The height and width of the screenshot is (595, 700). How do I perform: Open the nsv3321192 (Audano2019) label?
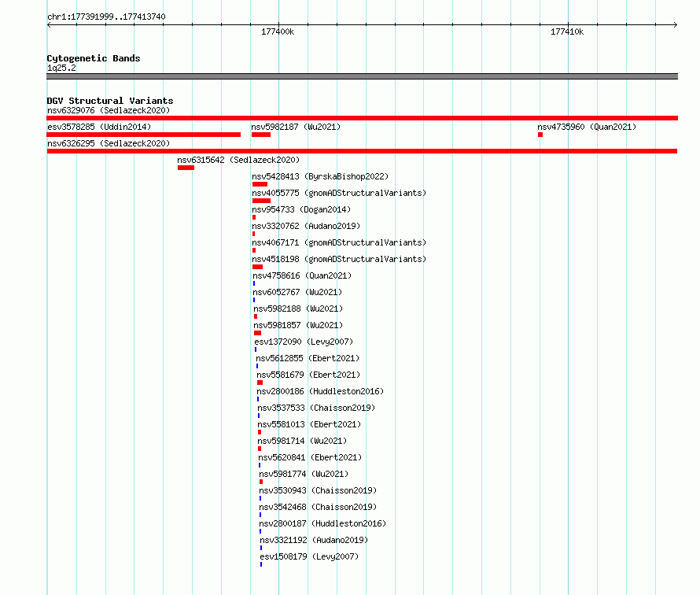314,540
